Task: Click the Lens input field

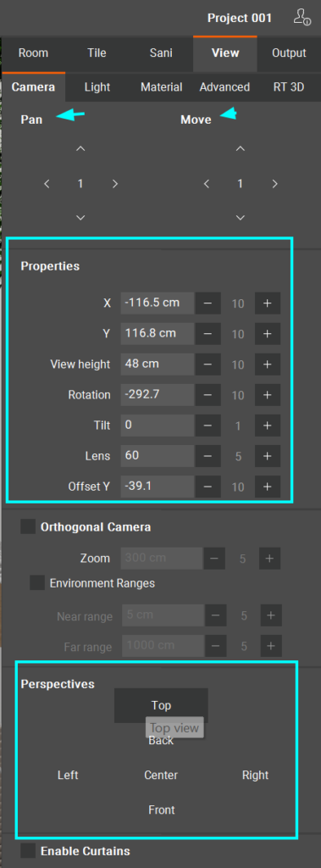Action: pos(158,456)
